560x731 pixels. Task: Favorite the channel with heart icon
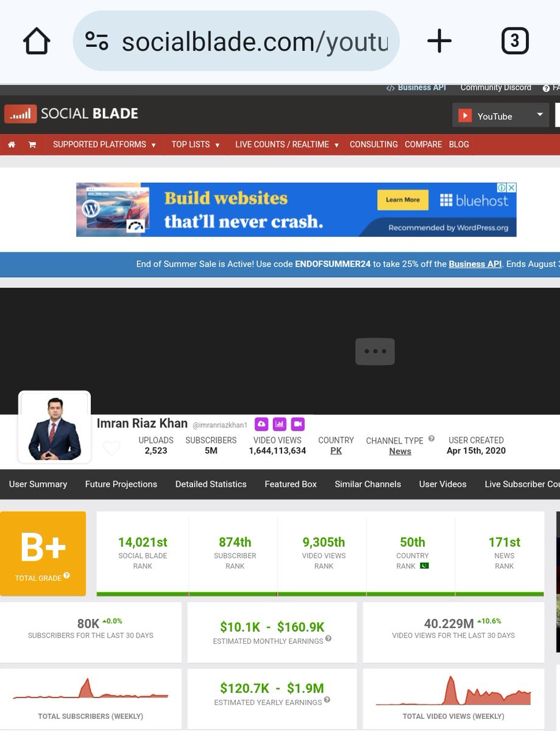[x=112, y=448]
